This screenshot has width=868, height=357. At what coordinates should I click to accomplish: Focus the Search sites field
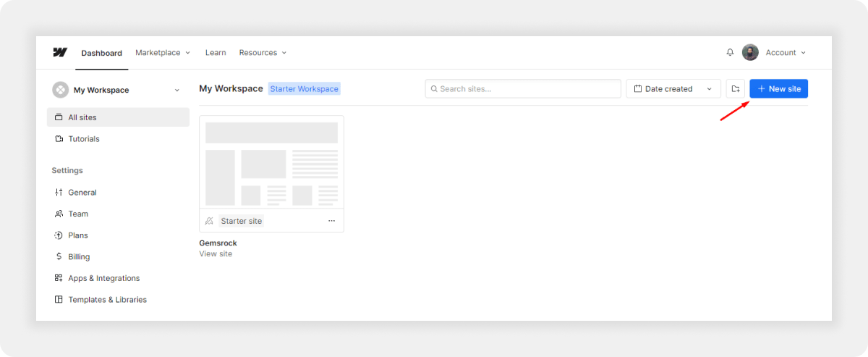click(x=523, y=89)
